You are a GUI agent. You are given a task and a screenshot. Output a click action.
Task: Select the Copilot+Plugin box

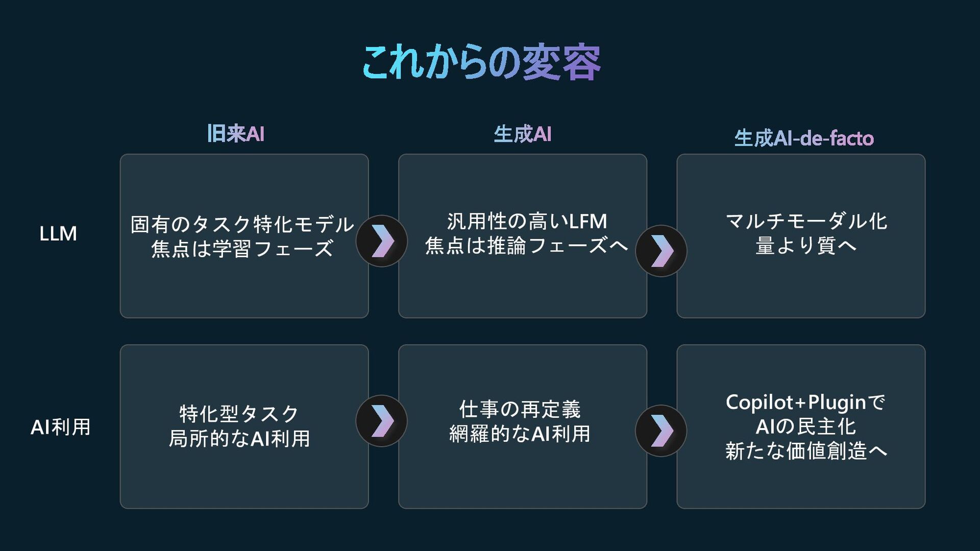click(801, 427)
